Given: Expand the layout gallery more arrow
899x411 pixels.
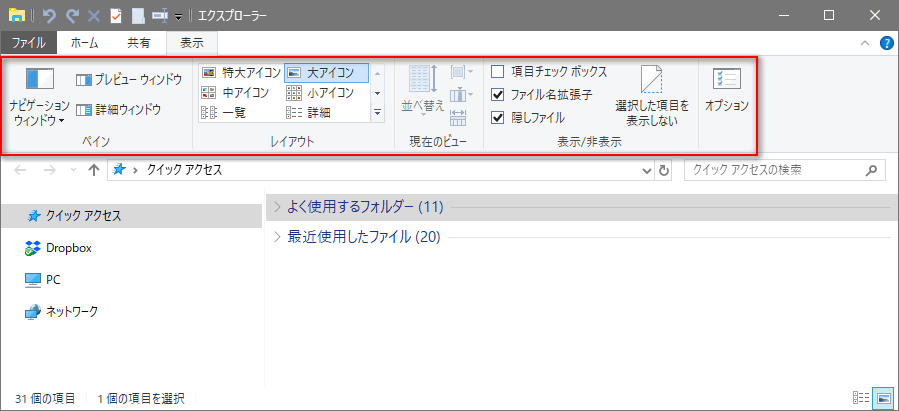Looking at the screenshot, I should coord(377,113).
